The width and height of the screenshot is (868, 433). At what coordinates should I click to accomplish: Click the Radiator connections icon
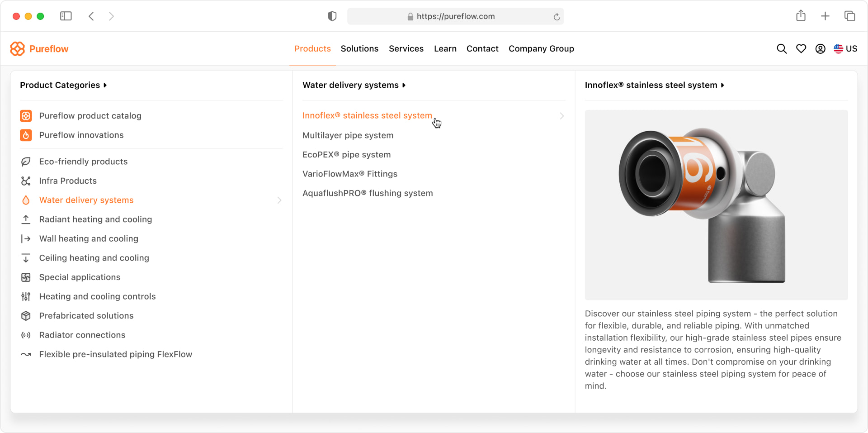(x=26, y=335)
